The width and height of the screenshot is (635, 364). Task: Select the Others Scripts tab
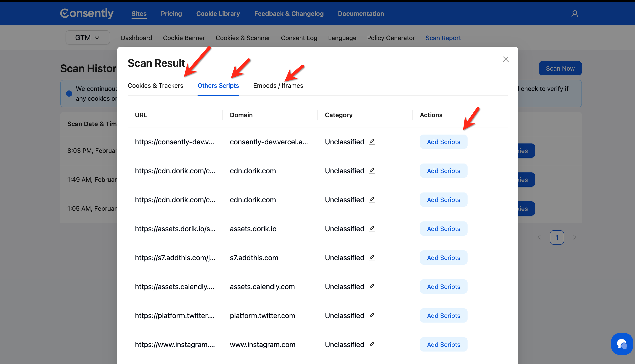(218, 86)
